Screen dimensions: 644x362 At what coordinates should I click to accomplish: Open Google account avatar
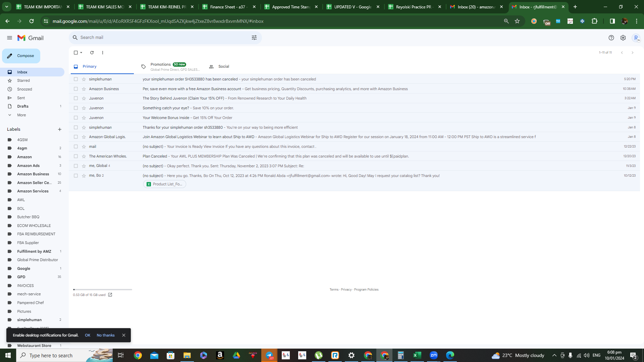click(636, 38)
